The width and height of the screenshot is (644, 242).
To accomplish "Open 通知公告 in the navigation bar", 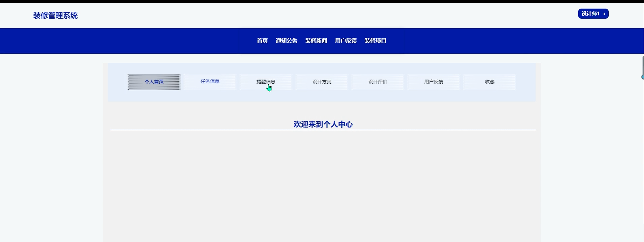I will coord(286,41).
